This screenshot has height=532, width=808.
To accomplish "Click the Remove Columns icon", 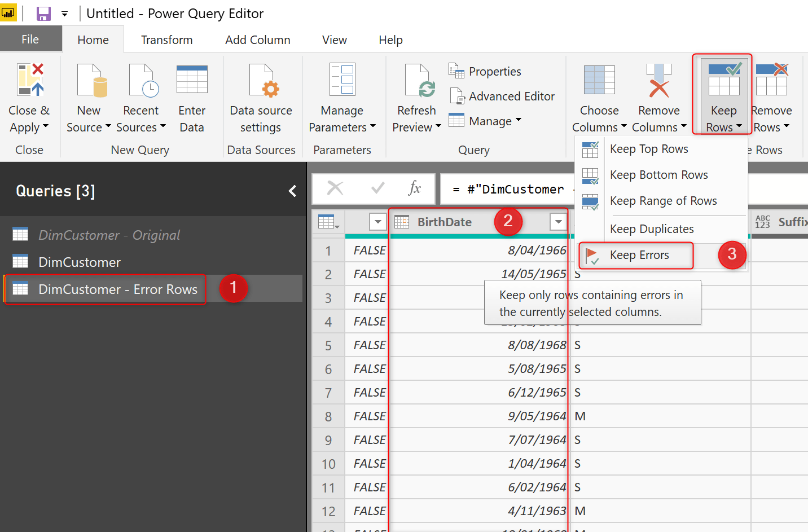I will tap(658, 80).
